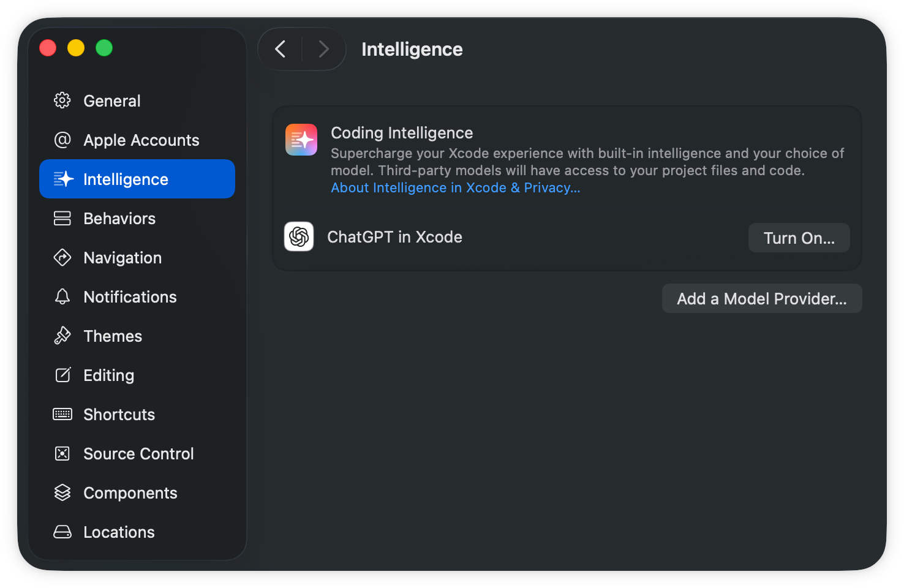Viewport: 904px width, 588px height.
Task: Click the Source Control icon
Action: 62,453
